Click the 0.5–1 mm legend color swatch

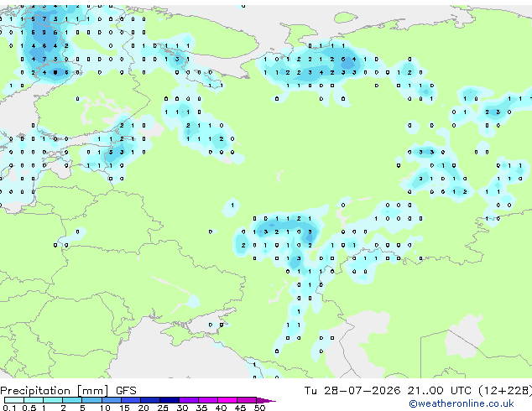click(34, 400)
